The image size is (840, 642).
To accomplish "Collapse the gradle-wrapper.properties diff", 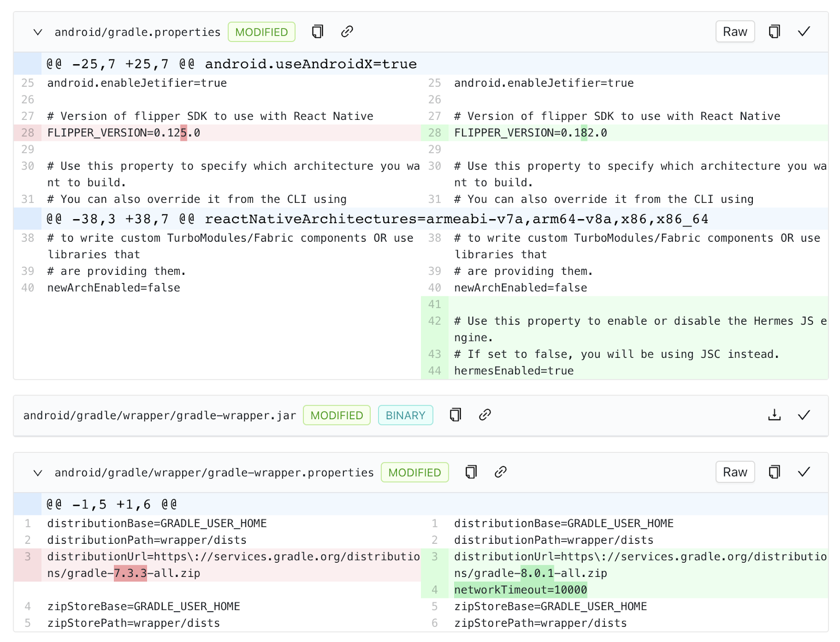I will pyautogui.click(x=38, y=472).
